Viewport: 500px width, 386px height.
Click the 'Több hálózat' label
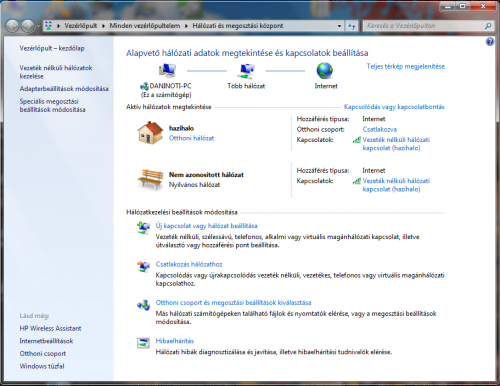click(x=246, y=86)
